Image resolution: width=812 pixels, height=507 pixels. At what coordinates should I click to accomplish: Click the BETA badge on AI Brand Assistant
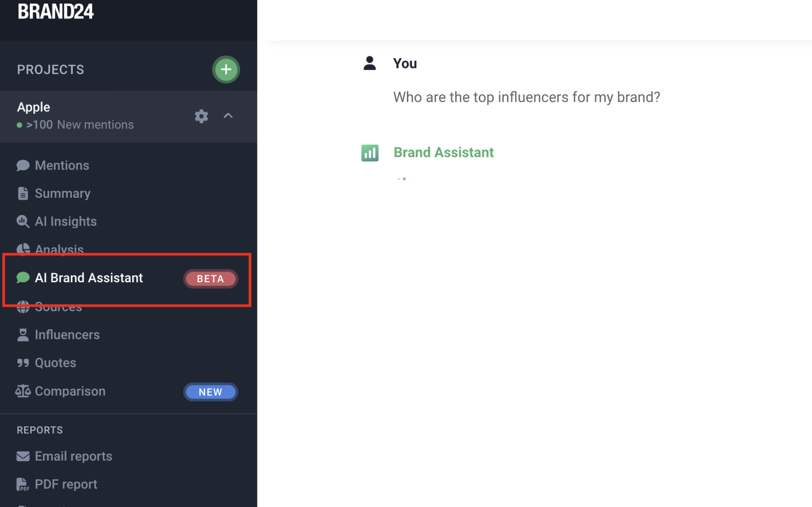coord(210,278)
